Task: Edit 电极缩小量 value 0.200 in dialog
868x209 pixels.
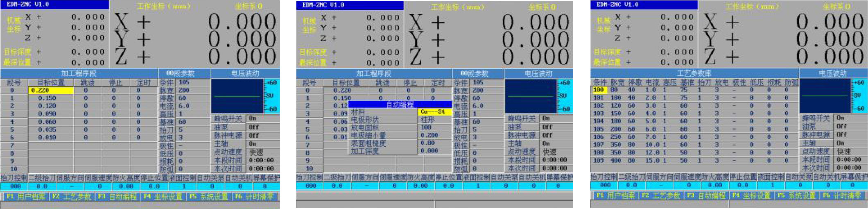Action: [434, 135]
